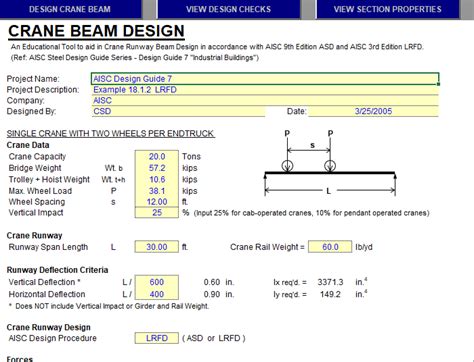Select Wheel Spacing cell 12.00

pos(157,202)
